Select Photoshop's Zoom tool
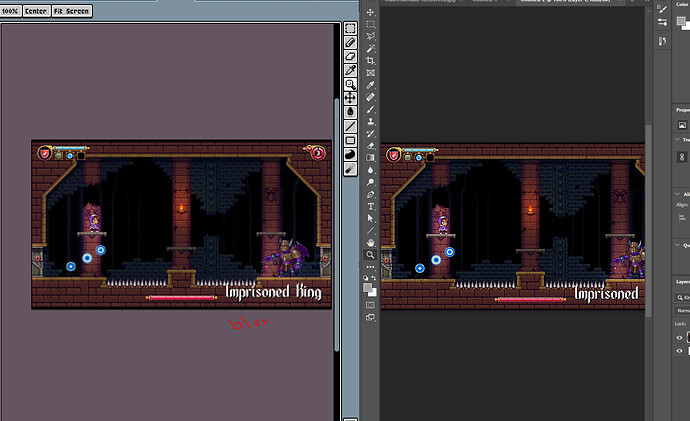The width and height of the screenshot is (690, 421). (371, 255)
